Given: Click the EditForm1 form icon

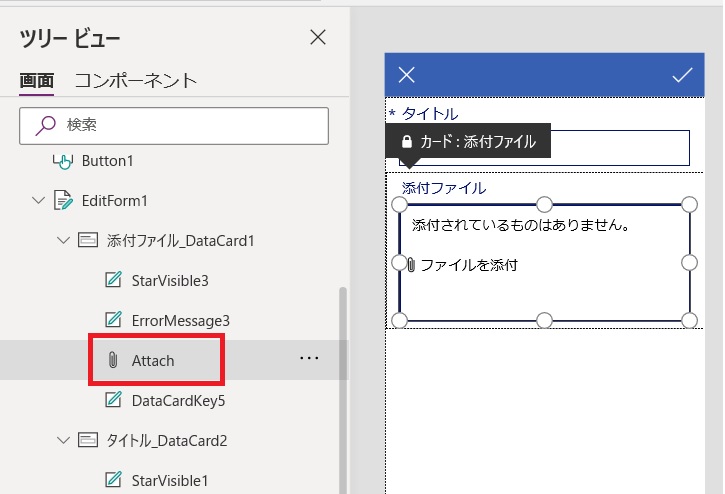Looking at the screenshot, I should (x=63, y=200).
